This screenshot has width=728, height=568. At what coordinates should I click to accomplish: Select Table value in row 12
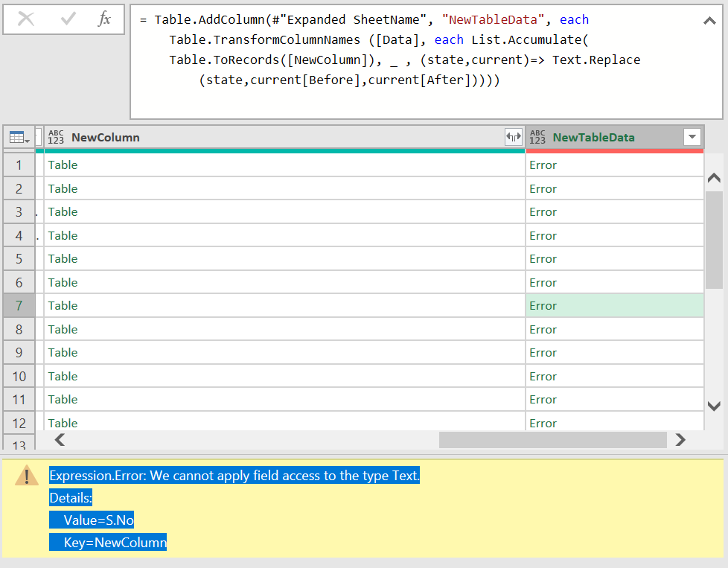[63, 423]
